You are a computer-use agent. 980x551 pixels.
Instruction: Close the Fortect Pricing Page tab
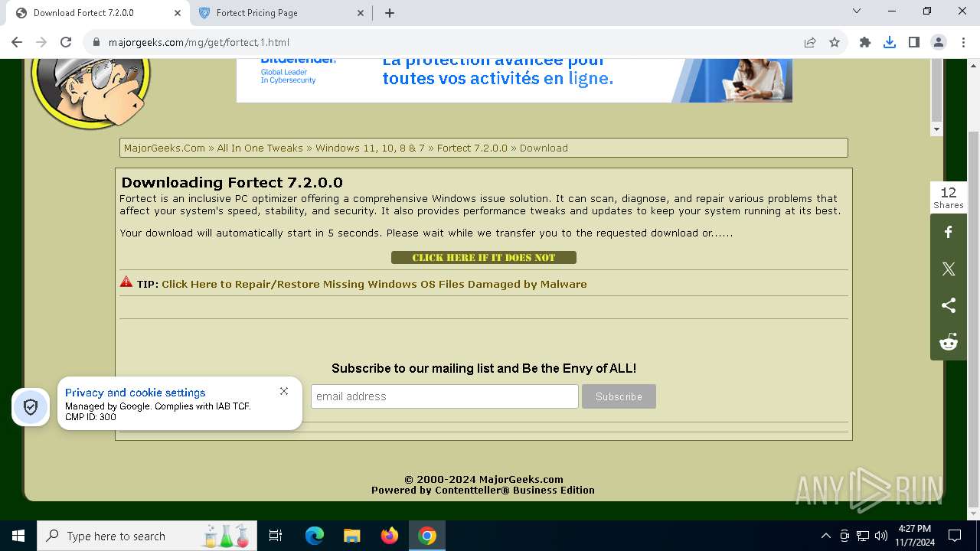coord(361,13)
